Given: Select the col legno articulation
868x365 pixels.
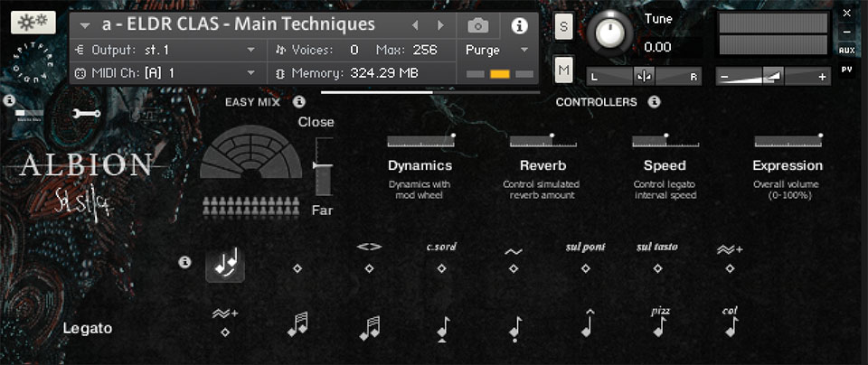Looking at the screenshot, I should (731, 323).
